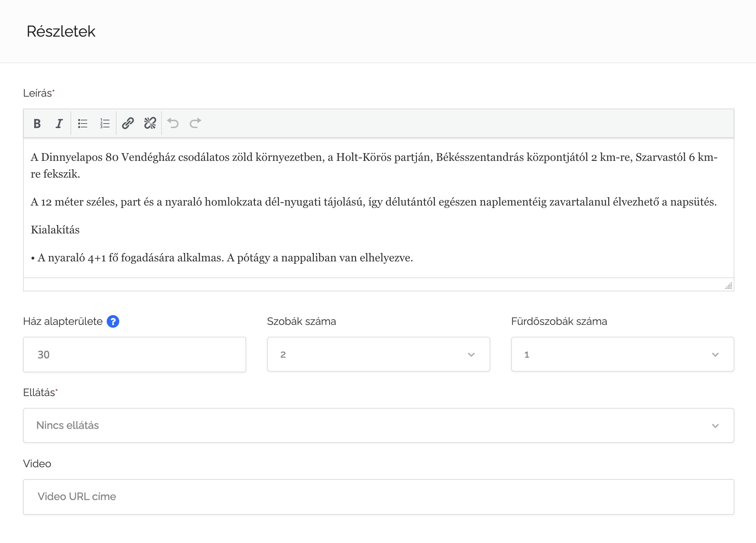Viewport: 756px width, 543px height.
Task: Click the paragraph starting 'A 12 méter széles'
Action: 373,202
